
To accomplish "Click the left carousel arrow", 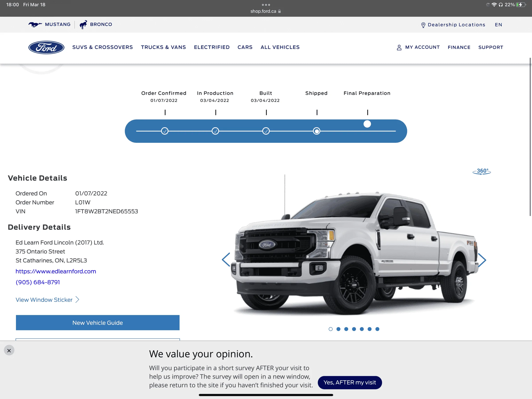I will pos(226,260).
